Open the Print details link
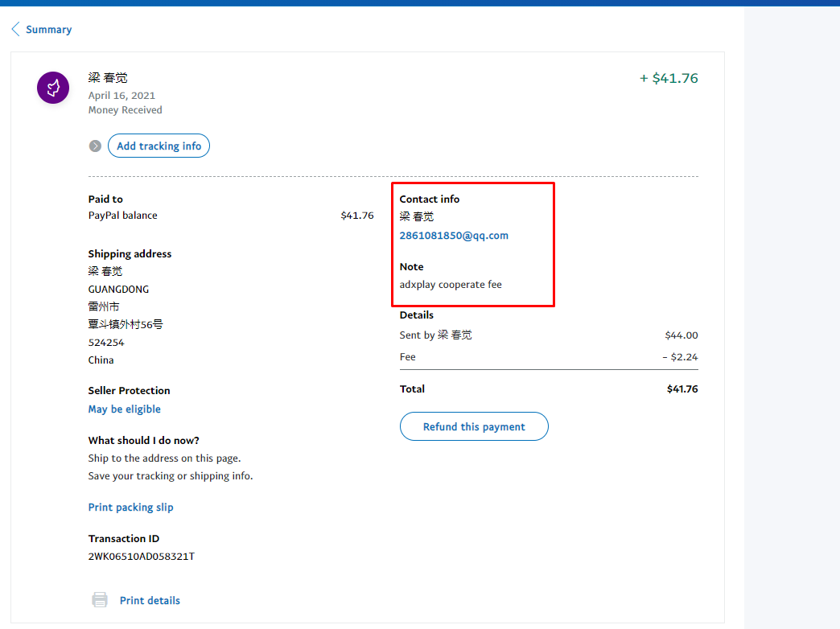The image size is (840, 629). coord(150,600)
